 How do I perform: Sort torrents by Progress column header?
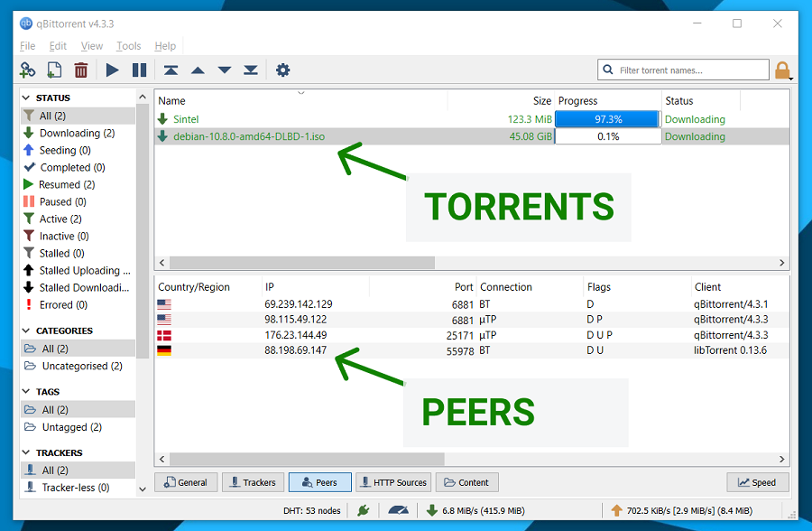(x=608, y=100)
